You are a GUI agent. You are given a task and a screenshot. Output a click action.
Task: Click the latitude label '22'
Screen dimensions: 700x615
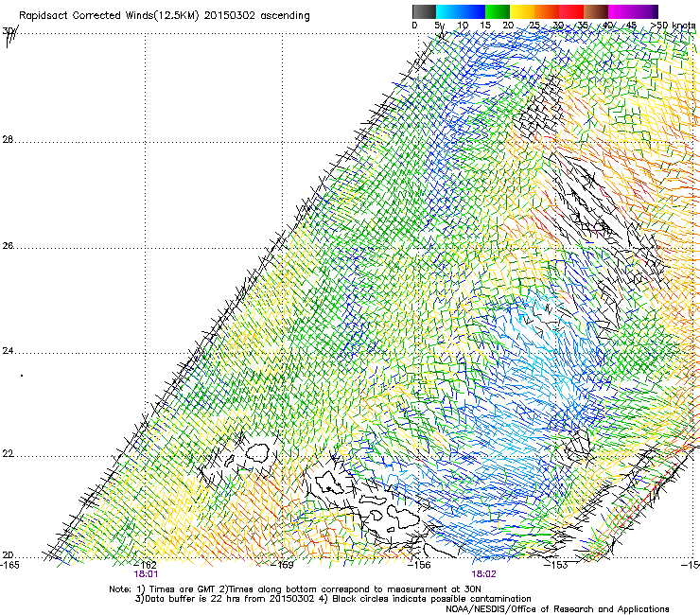coord(8,454)
